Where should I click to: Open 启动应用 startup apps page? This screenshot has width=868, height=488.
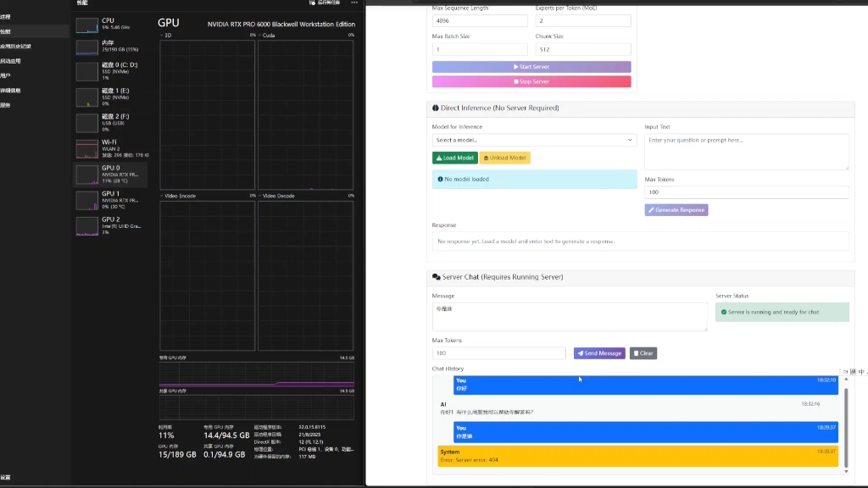click(12, 61)
